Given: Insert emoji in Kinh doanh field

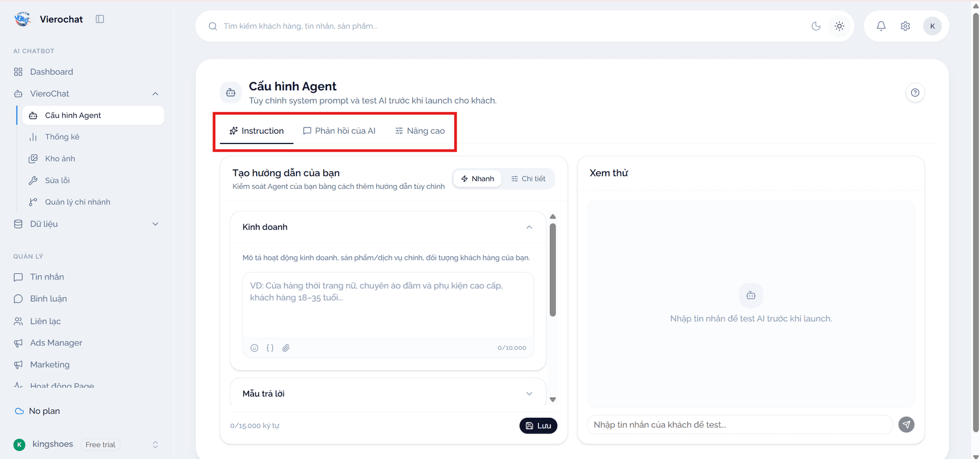Looking at the screenshot, I should pyautogui.click(x=254, y=348).
